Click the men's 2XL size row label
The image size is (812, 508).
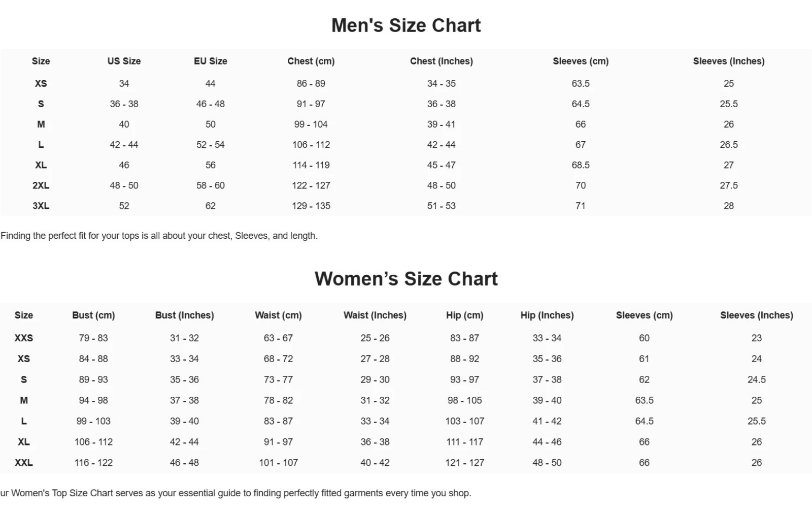point(41,185)
